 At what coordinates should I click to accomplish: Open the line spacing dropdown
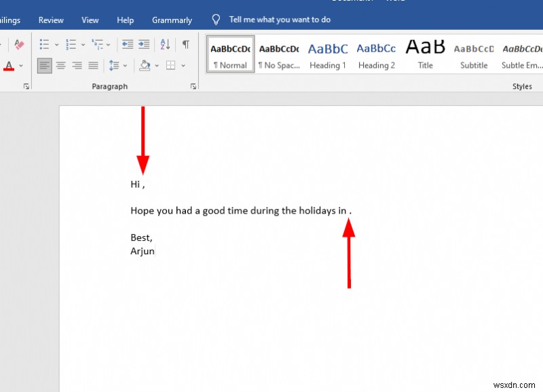click(117, 66)
